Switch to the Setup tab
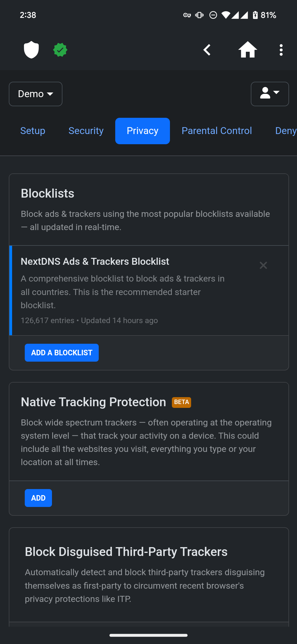 (x=33, y=131)
